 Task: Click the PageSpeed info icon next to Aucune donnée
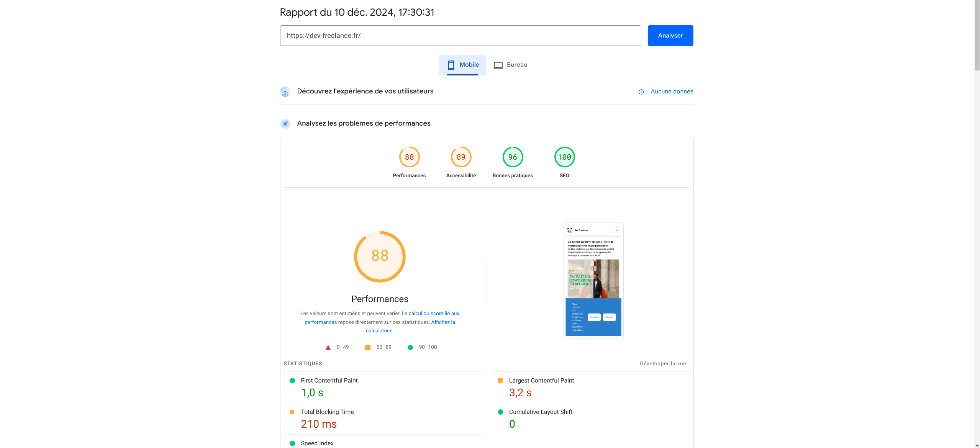641,91
